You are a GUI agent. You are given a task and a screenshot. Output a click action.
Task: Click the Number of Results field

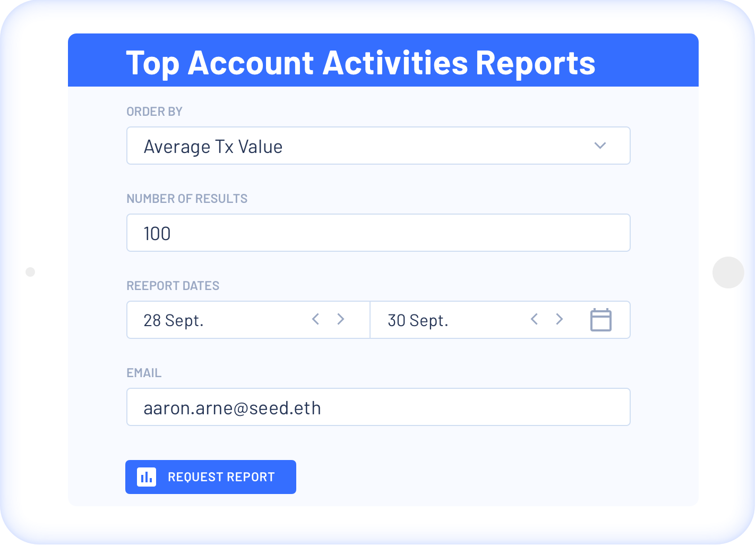point(378,233)
